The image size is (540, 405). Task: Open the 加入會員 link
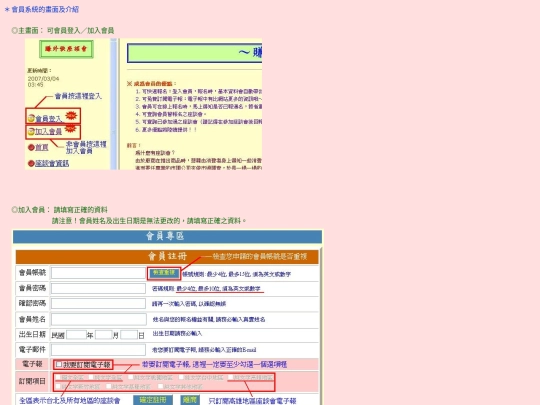(x=48, y=132)
